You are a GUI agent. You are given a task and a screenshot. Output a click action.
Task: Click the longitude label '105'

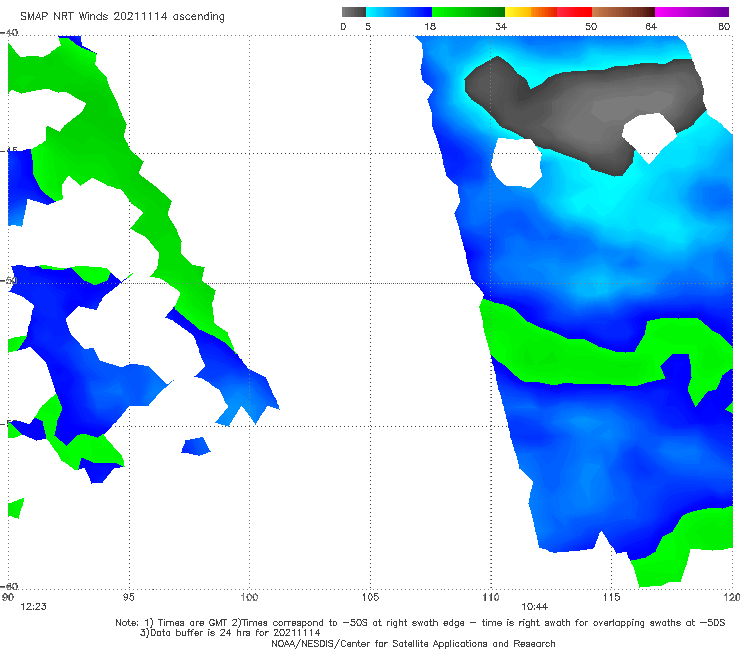coord(370,597)
